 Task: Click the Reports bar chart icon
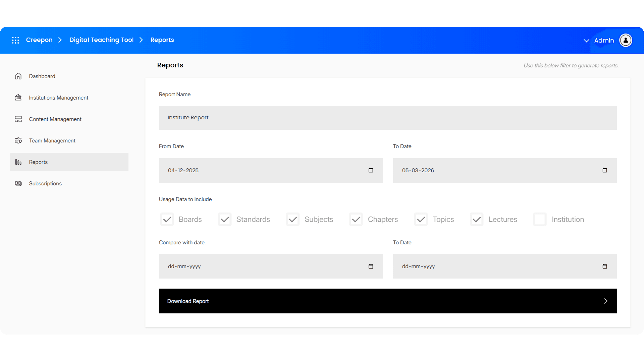pos(18,162)
